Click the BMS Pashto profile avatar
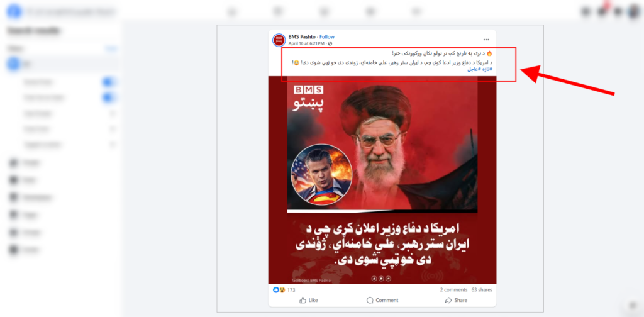Image resolution: width=644 pixels, height=317 pixels. pos(279,40)
